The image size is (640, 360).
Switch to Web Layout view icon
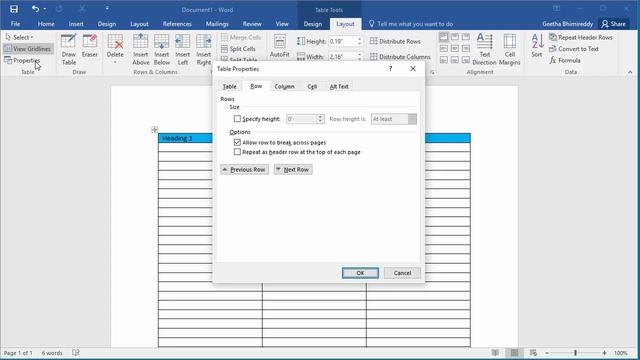[533, 353]
